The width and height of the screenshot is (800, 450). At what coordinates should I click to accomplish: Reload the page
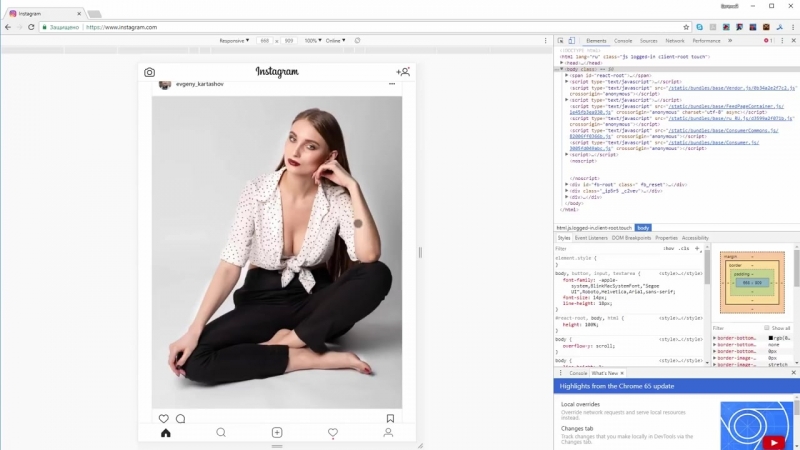click(x=31, y=27)
